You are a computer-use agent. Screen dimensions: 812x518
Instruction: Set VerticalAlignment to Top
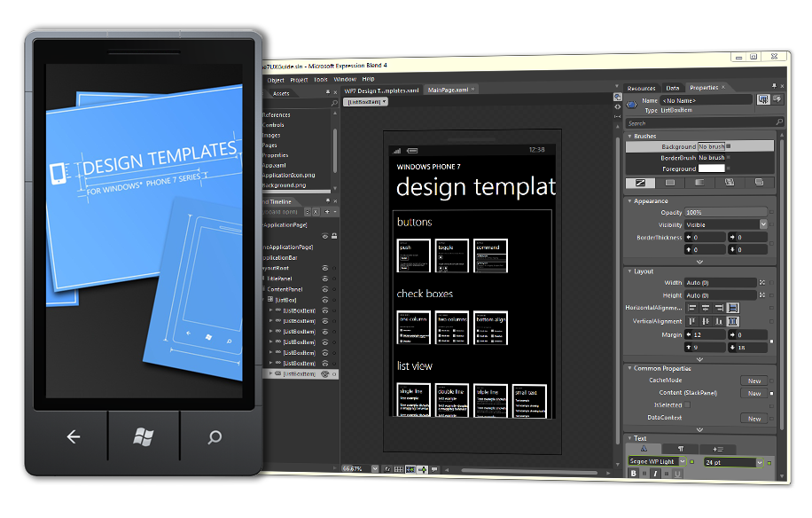click(691, 321)
